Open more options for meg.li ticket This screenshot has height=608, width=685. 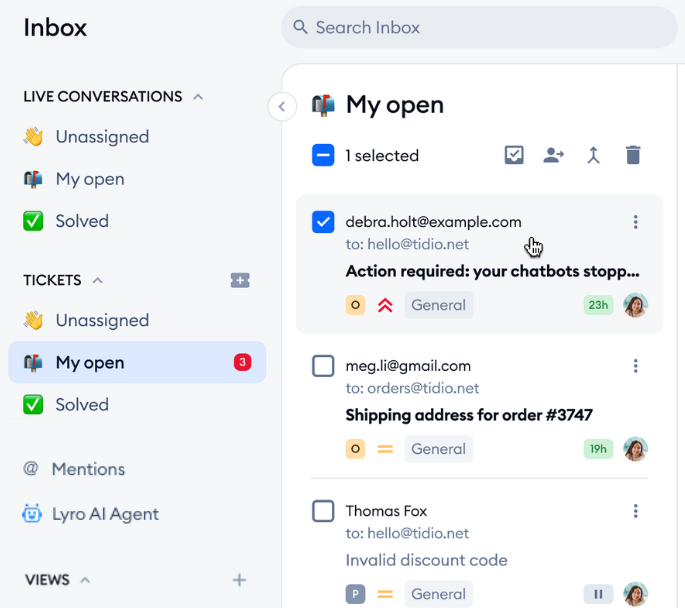(635, 366)
